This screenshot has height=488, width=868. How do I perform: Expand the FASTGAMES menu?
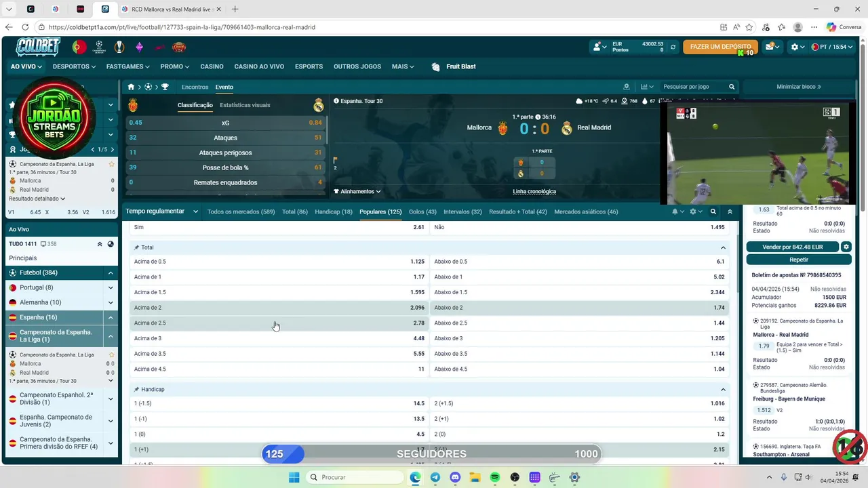click(128, 66)
